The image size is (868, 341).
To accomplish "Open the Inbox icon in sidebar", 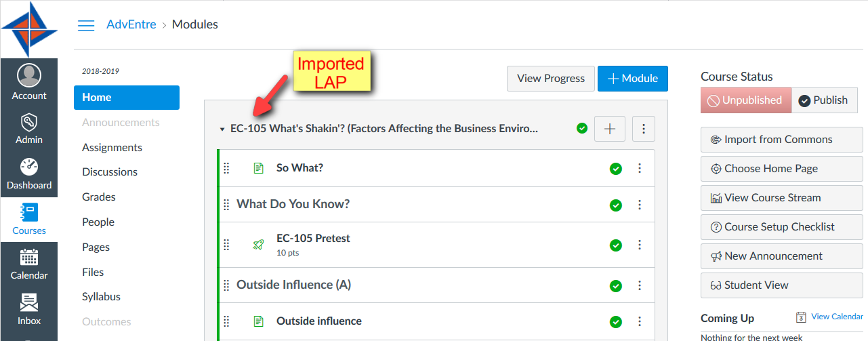I will pos(28,302).
